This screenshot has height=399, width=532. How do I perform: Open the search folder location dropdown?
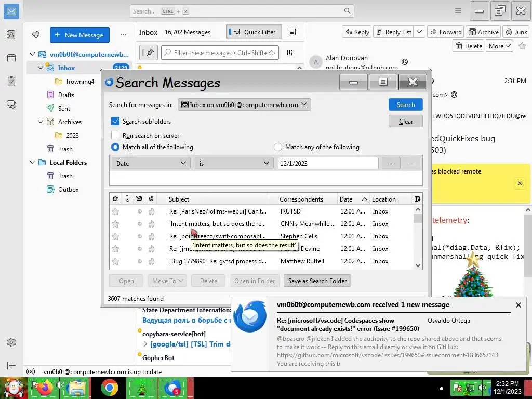244,104
